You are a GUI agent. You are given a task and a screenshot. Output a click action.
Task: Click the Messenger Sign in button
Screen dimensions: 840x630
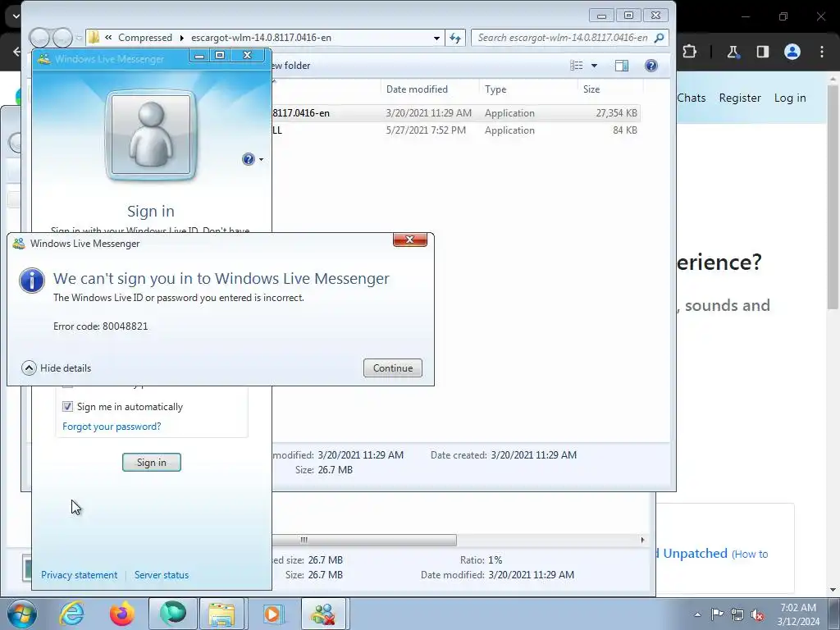click(152, 463)
